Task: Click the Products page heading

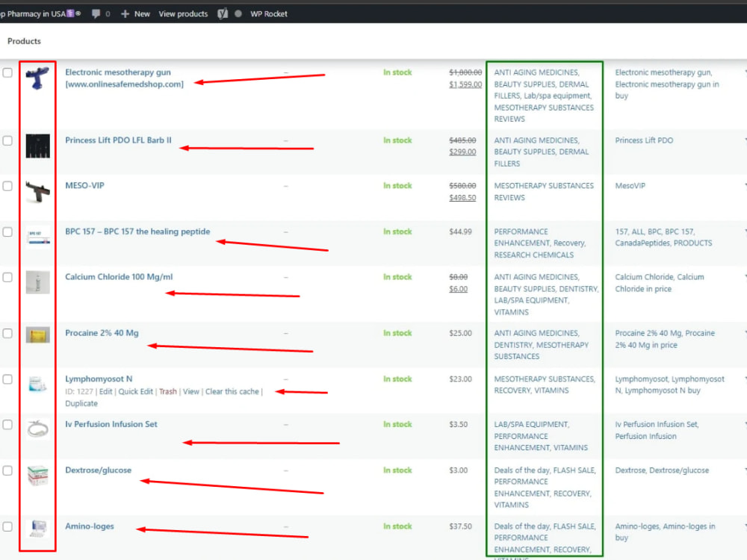Action: 24,41
